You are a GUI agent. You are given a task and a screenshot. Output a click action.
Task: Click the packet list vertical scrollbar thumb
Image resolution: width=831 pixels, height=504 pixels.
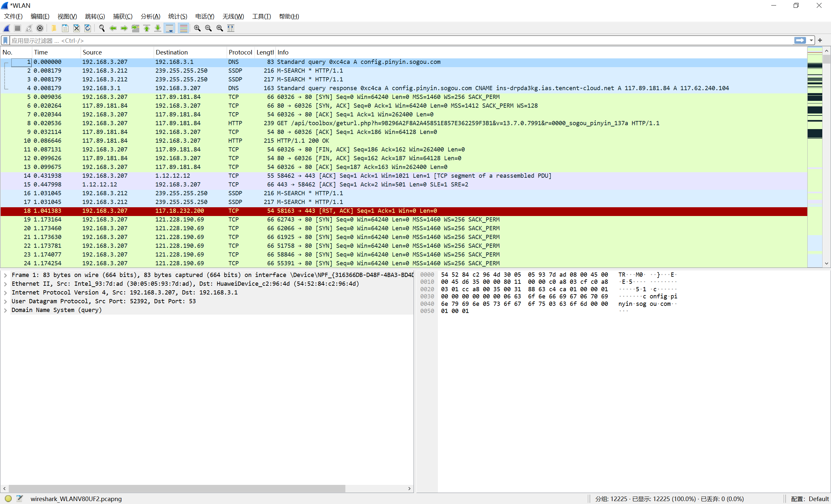[826, 59]
